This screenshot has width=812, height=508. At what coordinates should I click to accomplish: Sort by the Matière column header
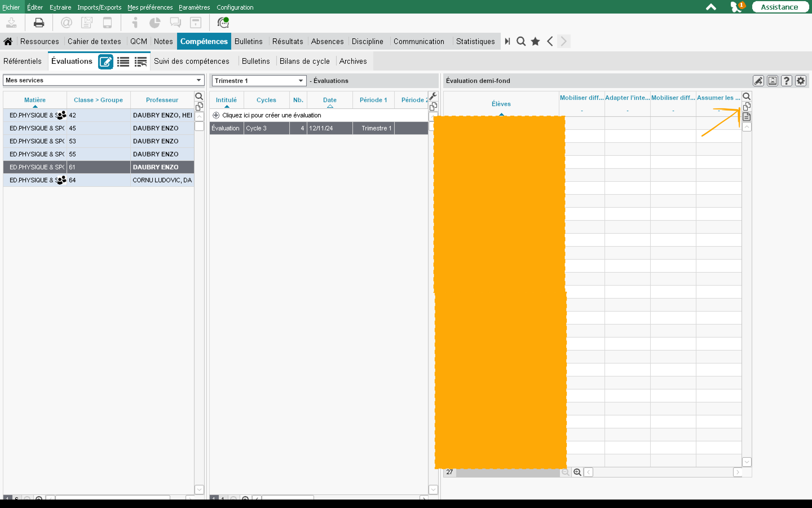tap(35, 100)
